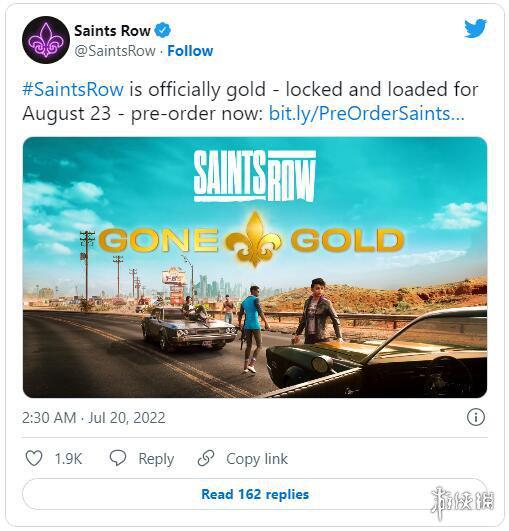Click the chain link copy icon
This screenshot has height=531, width=509.
206,458
